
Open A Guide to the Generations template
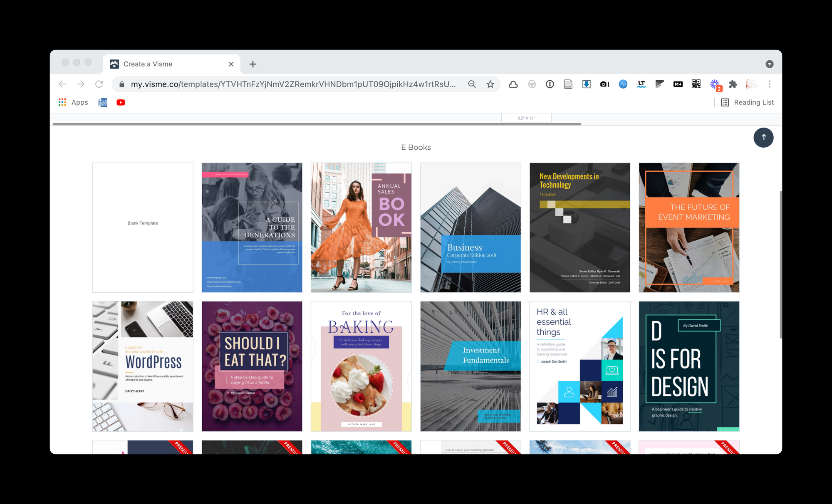252,227
